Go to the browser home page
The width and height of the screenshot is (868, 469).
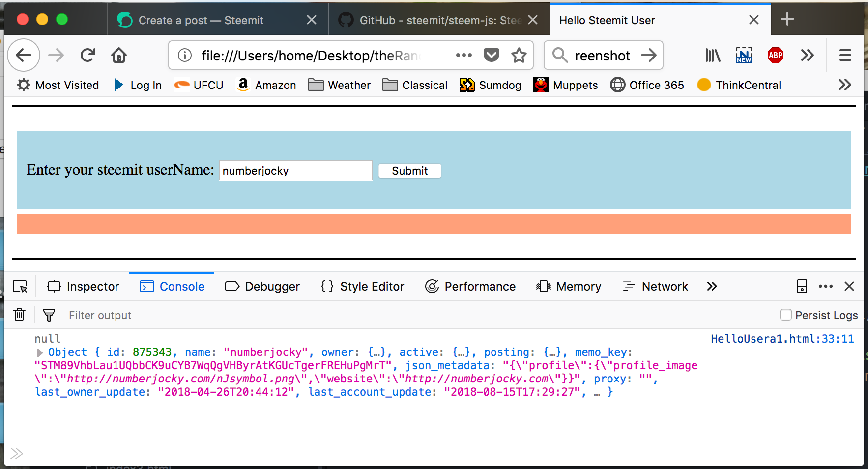[119, 55]
